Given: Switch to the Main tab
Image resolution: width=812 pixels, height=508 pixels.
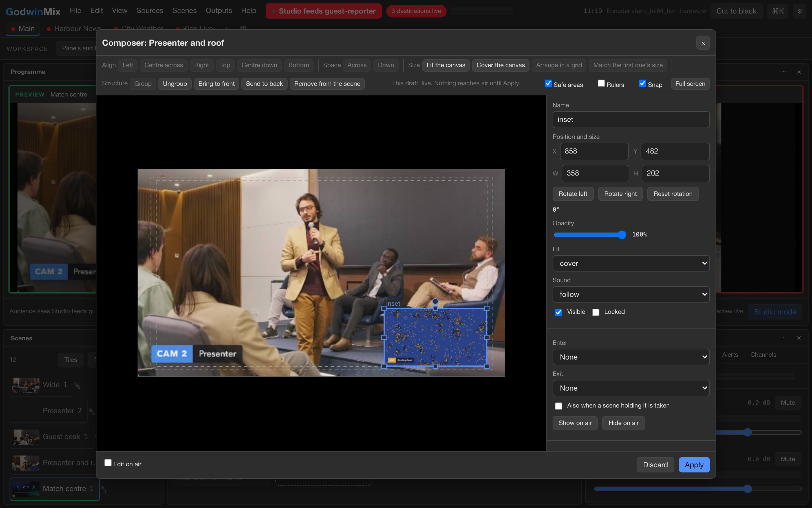Looking at the screenshot, I should [x=23, y=29].
